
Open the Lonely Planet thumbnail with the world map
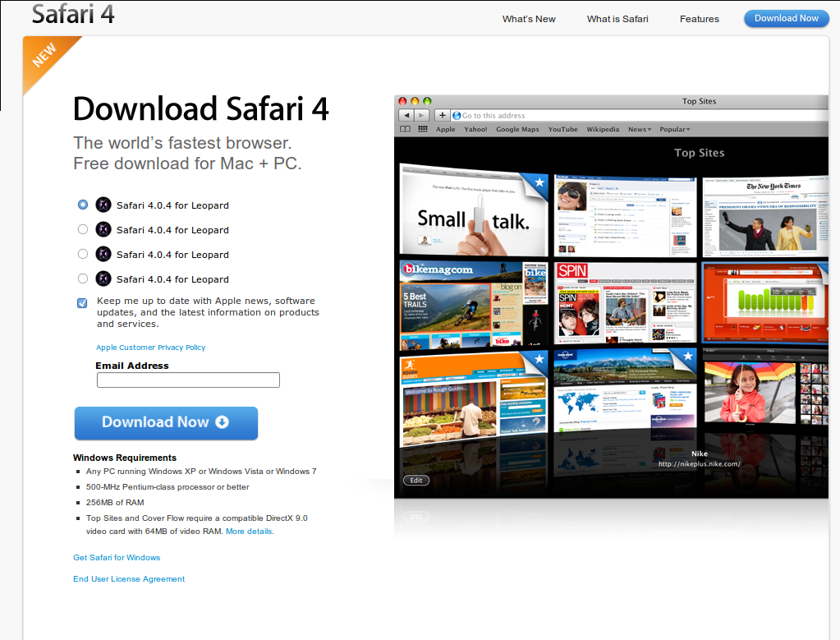click(625, 389)
